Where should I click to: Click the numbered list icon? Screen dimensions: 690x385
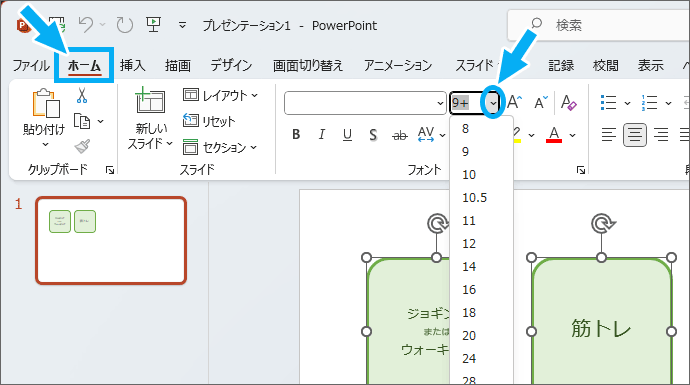[x=650, y=103]
